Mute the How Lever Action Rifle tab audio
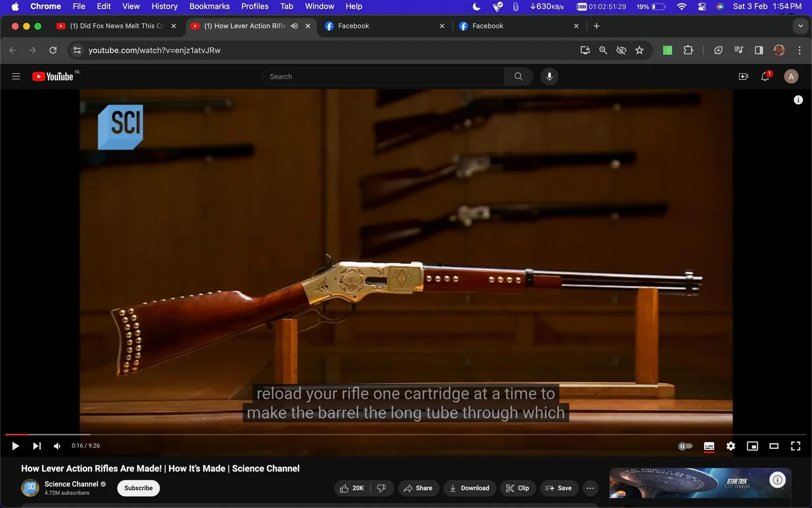This screenshot has height=508, width=812. pyautogui.click(x=294, y=26)
